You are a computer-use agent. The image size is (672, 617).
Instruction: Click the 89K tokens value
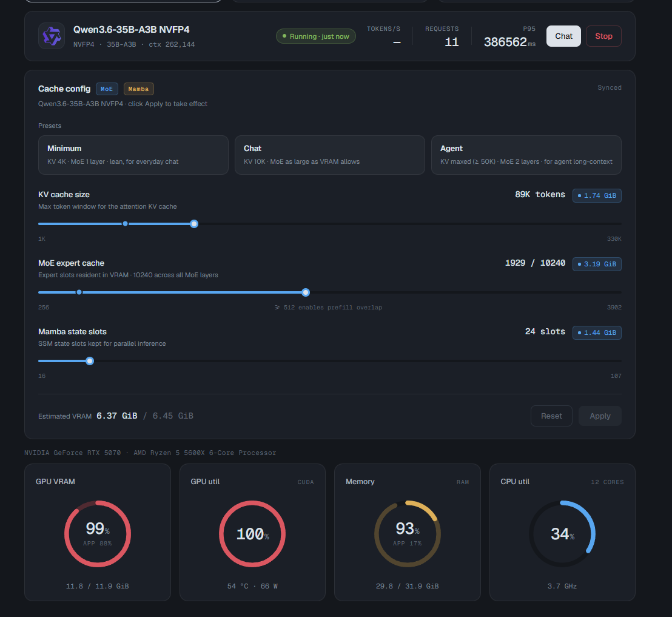pos(540,195)
